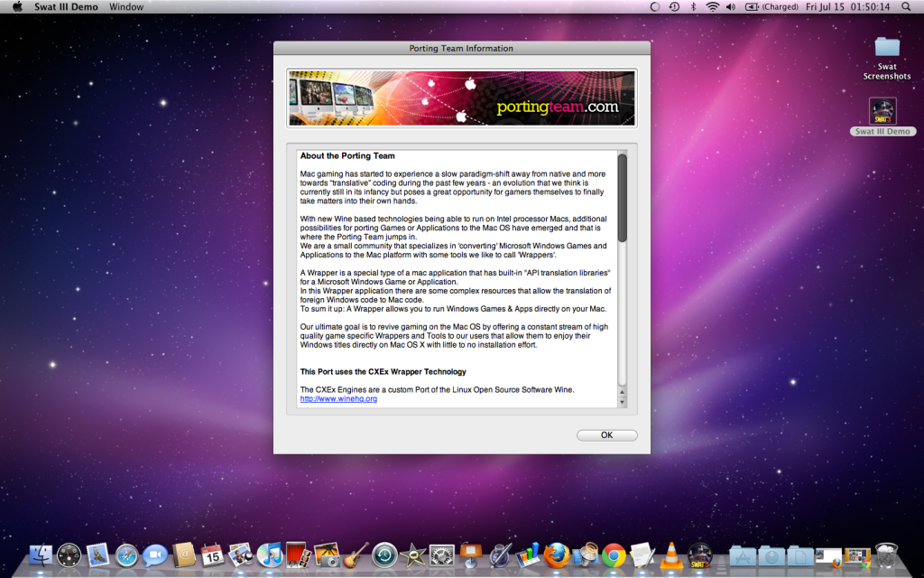Open the Trash in the Dock
Screen dimensions: 924x578
pyautogui.click(x=886, y=555)
